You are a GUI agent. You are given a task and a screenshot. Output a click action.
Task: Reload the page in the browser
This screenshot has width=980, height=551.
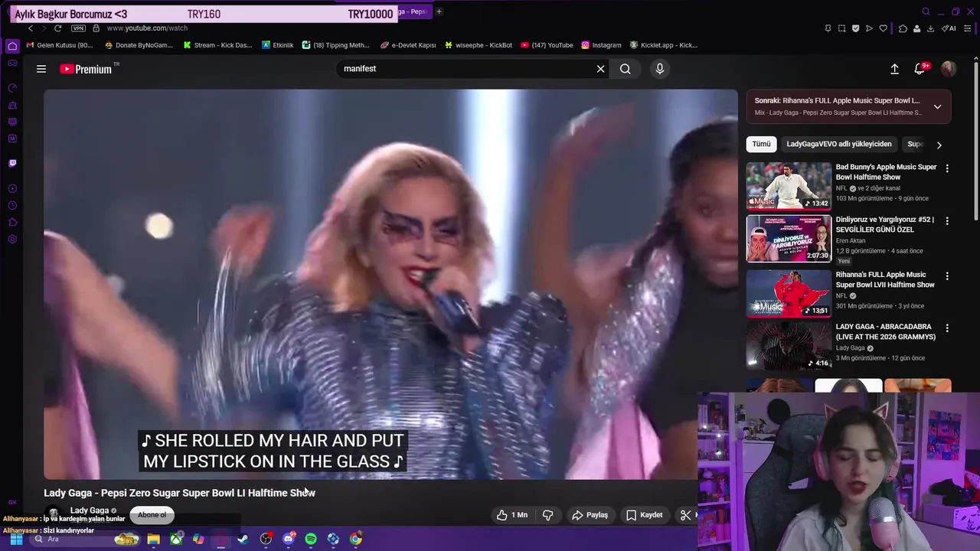point(57,28)
